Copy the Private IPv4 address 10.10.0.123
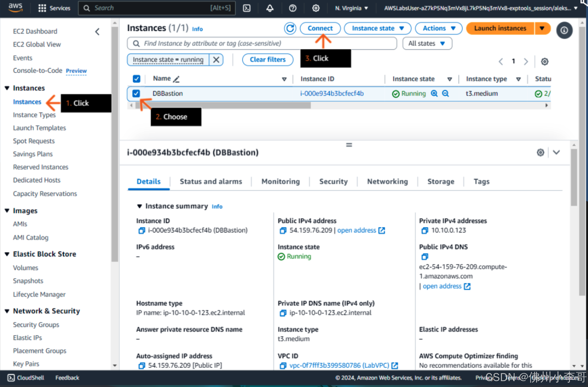Image resolution: width=588 pixels, height=387 pixels. coord(425,231)
